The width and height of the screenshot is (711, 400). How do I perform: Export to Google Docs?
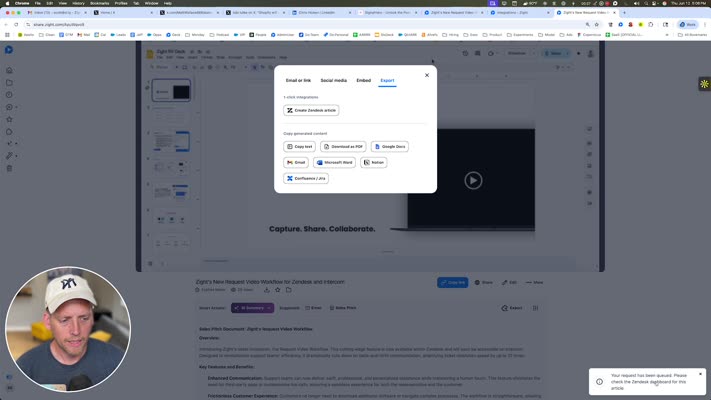[390, 146]
